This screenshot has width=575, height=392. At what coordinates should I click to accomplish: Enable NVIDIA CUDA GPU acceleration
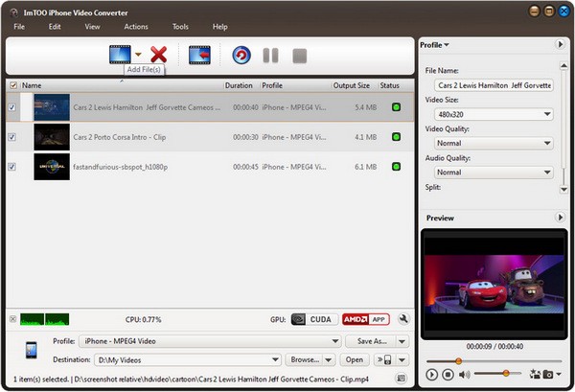313,319
